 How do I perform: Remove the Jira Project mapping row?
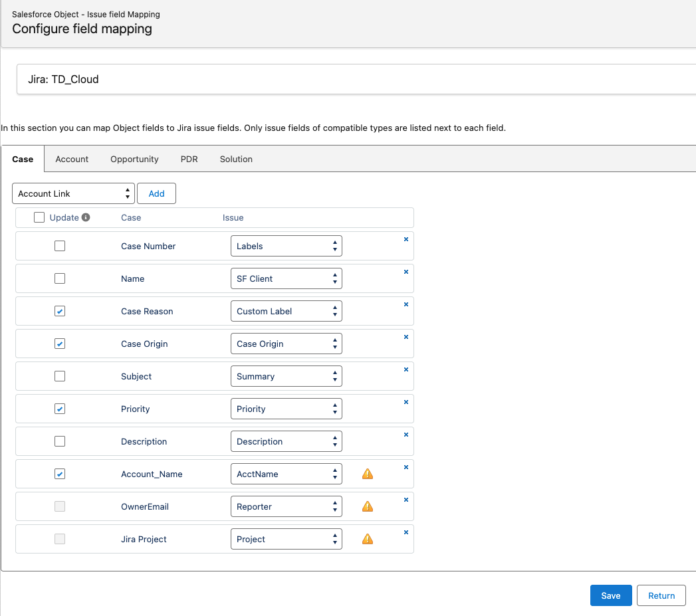click(x=406, y=532)
